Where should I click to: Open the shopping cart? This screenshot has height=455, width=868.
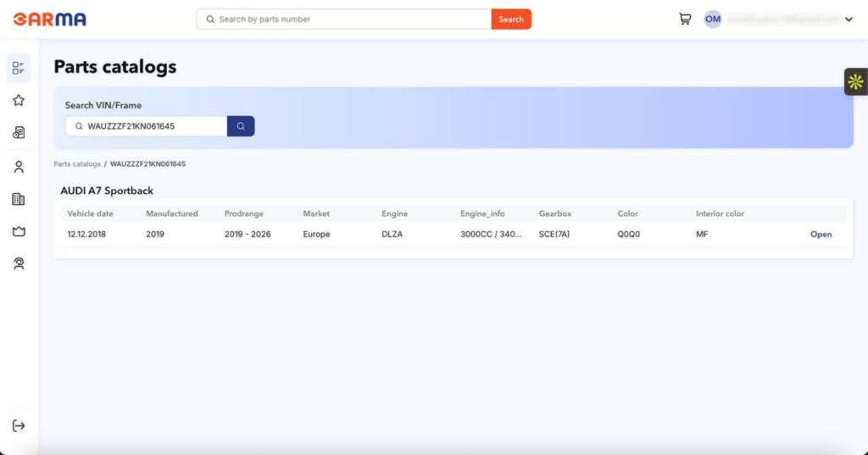[685, 19]
